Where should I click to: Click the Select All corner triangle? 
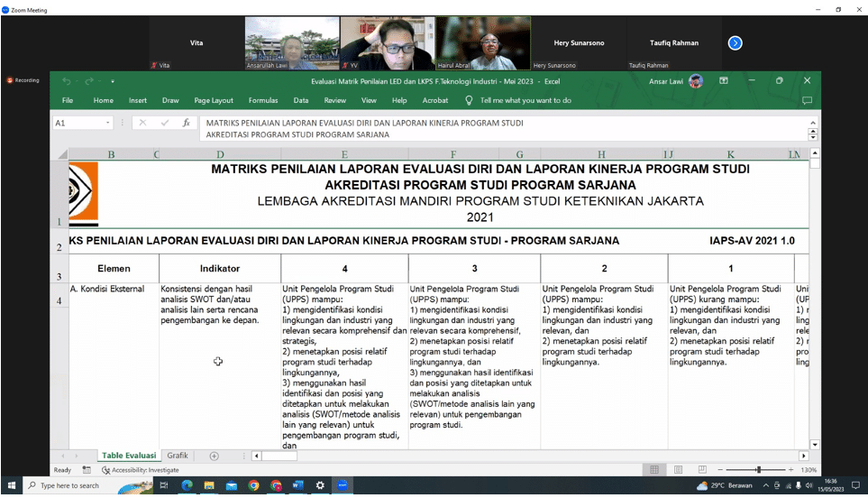tap(62, 154)
